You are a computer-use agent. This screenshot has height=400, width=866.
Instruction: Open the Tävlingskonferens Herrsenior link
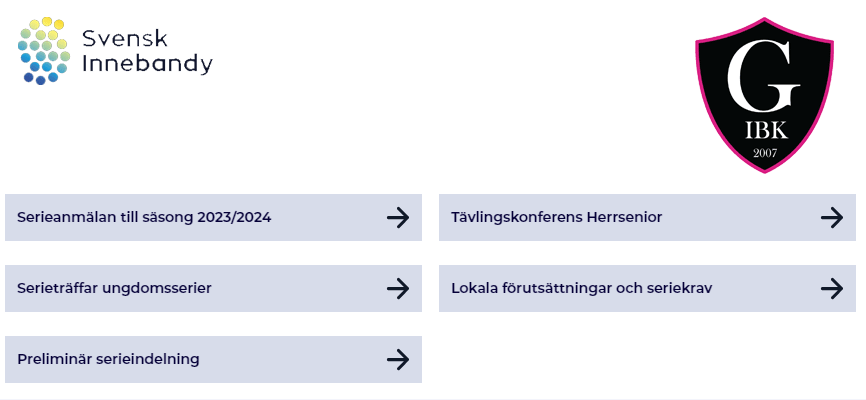(x=556, y=217)
